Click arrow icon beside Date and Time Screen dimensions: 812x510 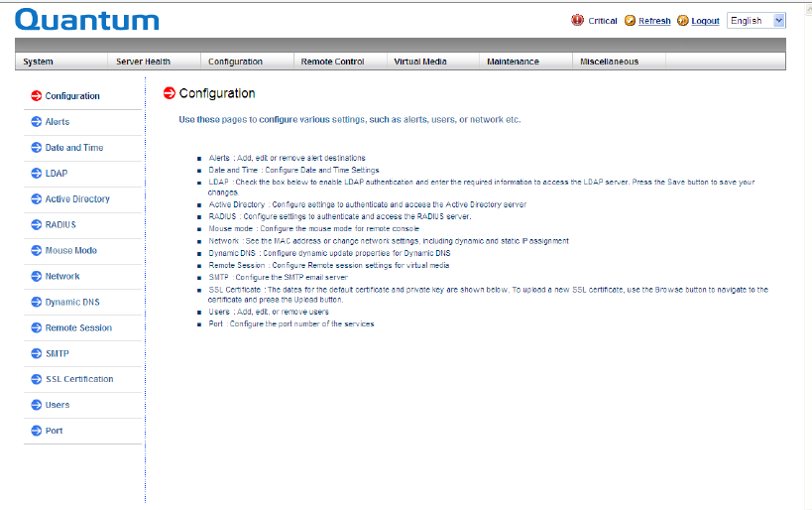pyautogui.click(x=37, y=147)
